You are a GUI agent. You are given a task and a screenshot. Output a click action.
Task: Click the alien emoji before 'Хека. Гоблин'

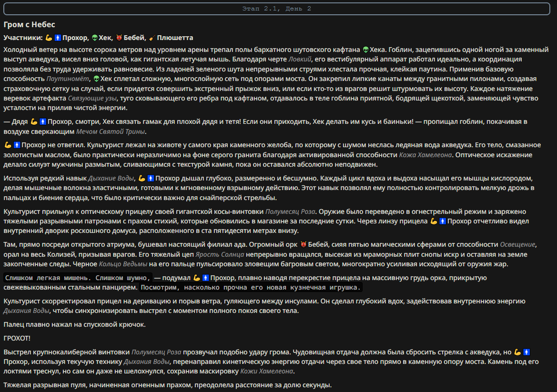365,50
